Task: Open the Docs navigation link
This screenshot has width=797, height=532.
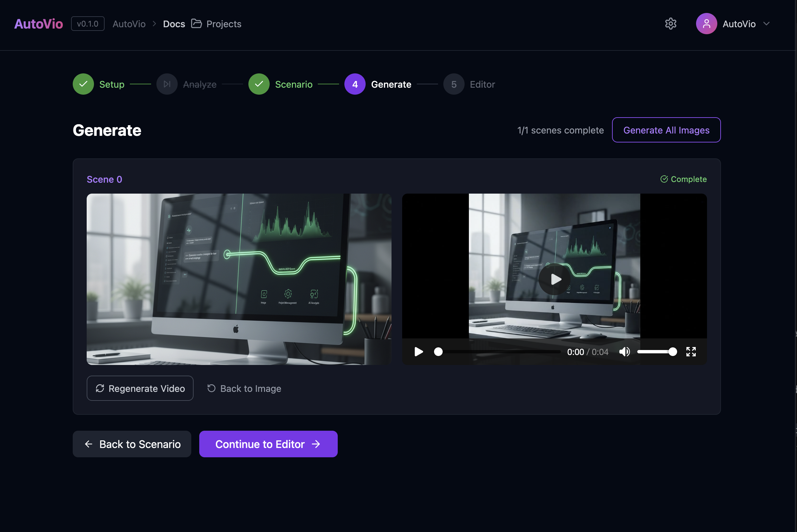Action: coord(174,24)
